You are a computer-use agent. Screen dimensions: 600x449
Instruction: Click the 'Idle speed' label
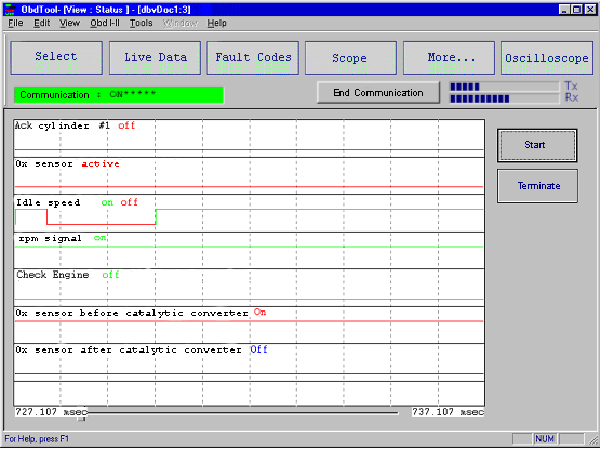pyautogui.click(x=48, y=202)
